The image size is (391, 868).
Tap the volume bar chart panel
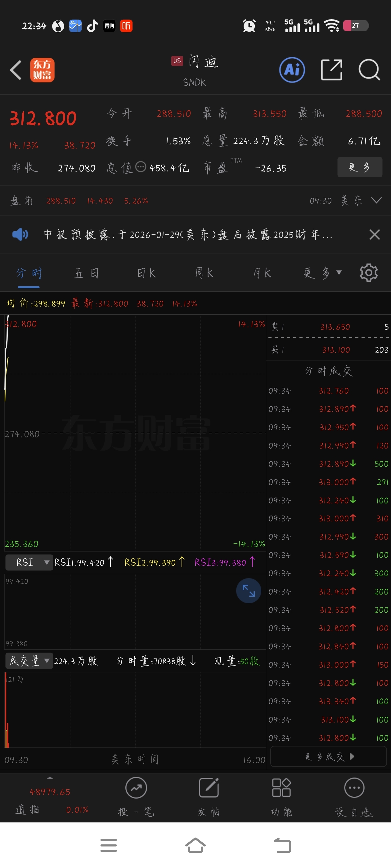[x=135, y=710]
